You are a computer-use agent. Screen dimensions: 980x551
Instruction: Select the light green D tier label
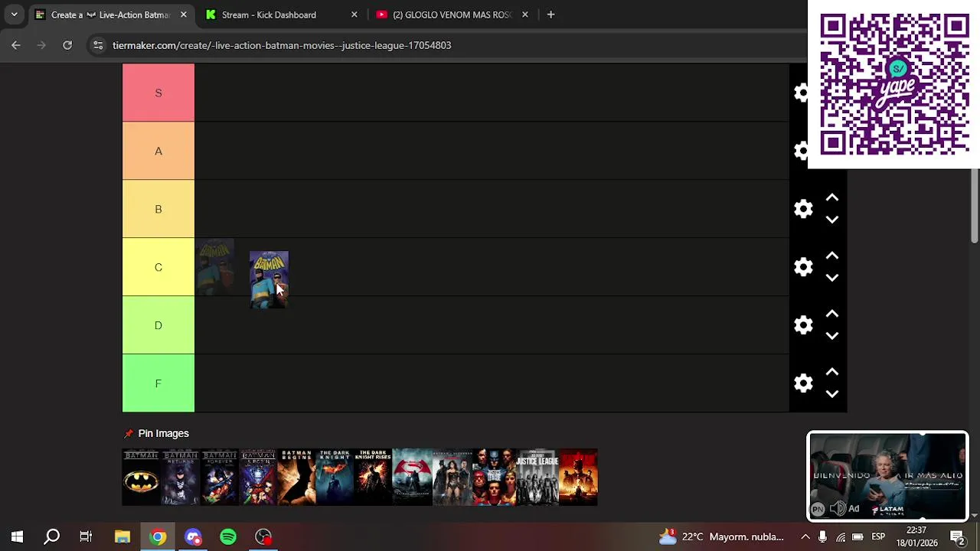point(158,325)
